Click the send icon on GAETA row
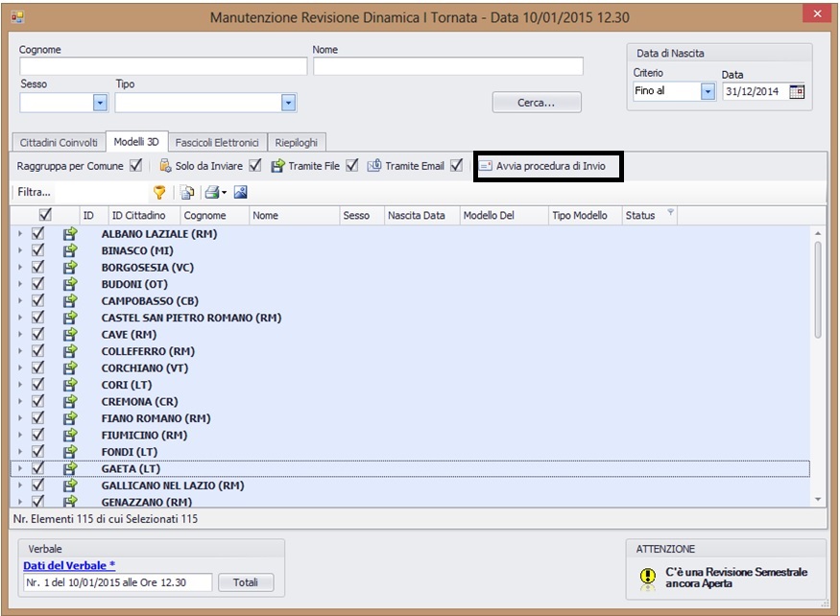Image resolution: width=840 pixels, height=616 pixels. tap(70, 468)
